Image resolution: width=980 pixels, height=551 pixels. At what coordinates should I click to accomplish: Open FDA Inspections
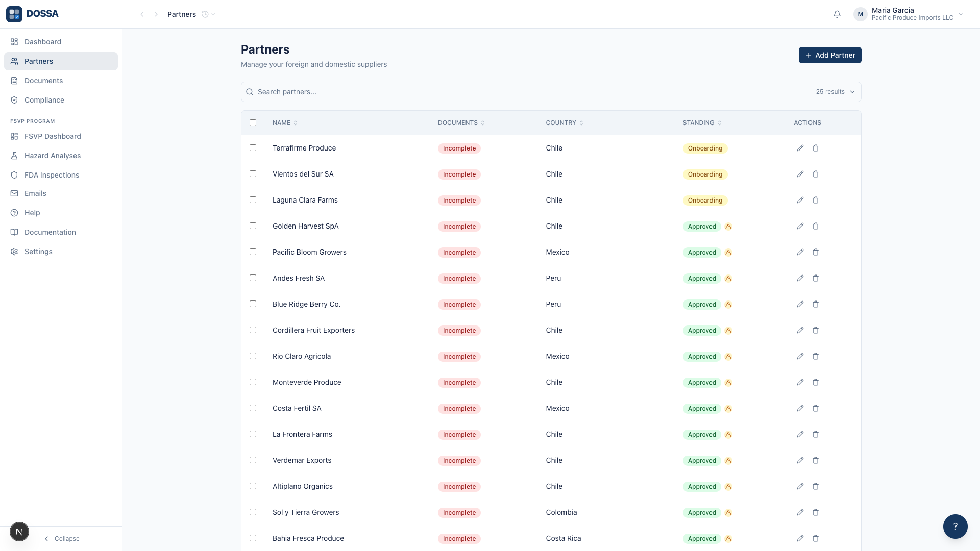pos(61,175)
